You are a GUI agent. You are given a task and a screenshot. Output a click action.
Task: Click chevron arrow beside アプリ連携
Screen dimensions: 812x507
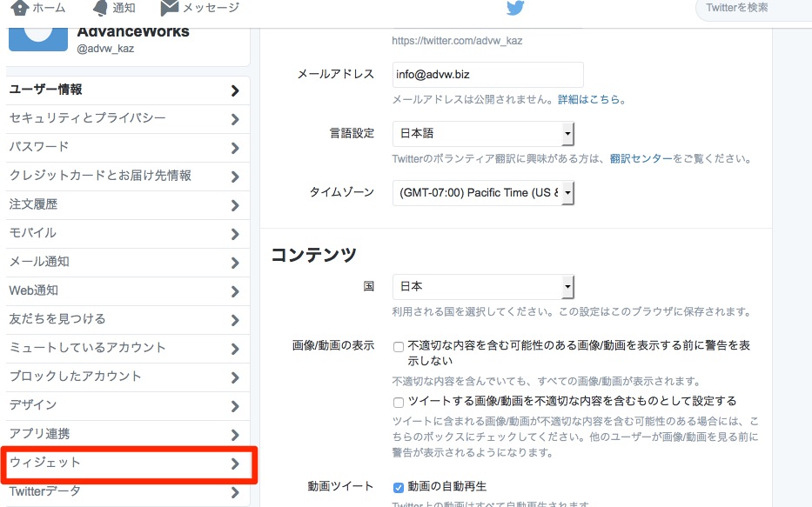click(235, 435)
